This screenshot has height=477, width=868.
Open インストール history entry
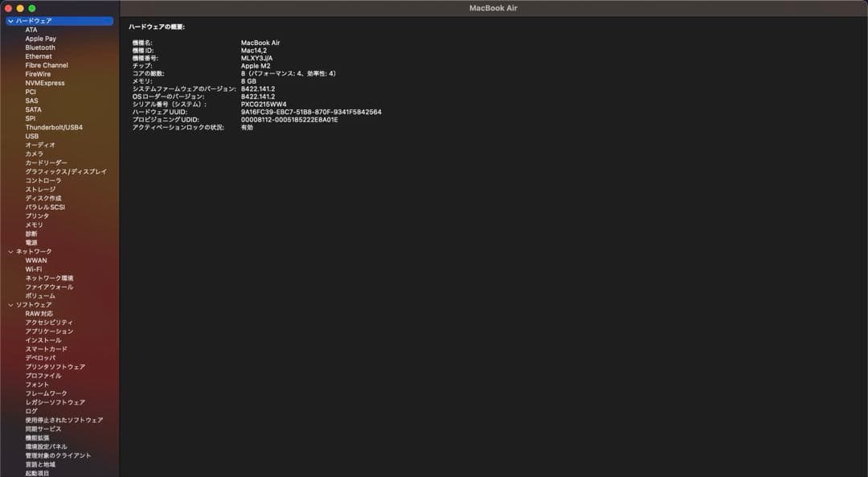(43, 340)
